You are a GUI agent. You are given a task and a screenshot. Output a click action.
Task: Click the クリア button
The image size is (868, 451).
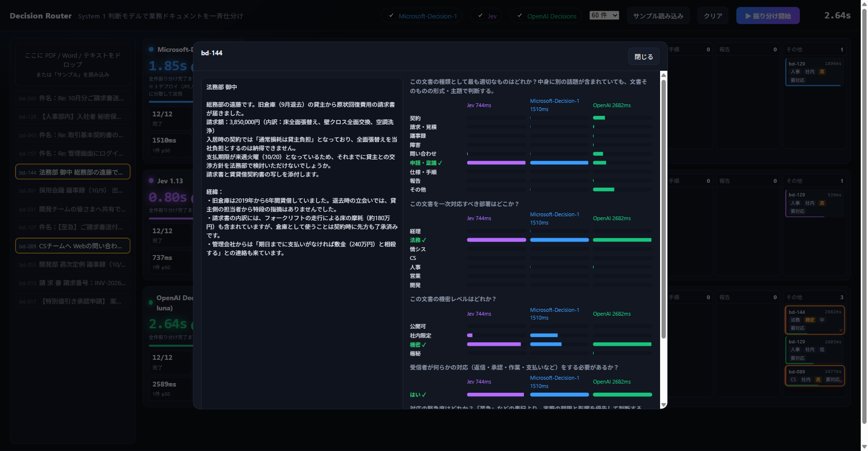[x=713, y=16]
